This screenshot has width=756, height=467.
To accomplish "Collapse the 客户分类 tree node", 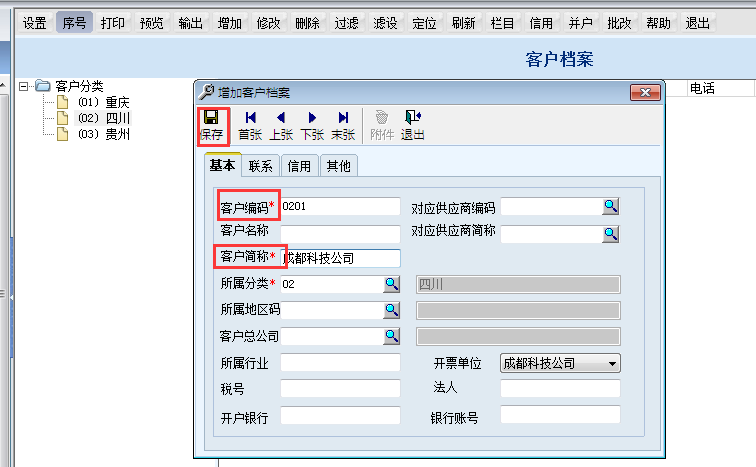I will [23, 86].
